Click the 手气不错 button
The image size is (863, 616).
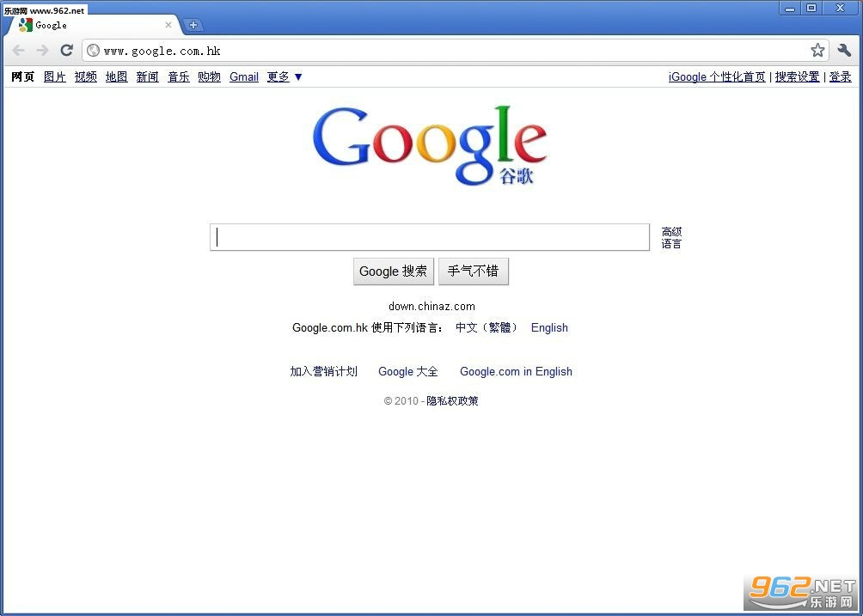point(474,271)
